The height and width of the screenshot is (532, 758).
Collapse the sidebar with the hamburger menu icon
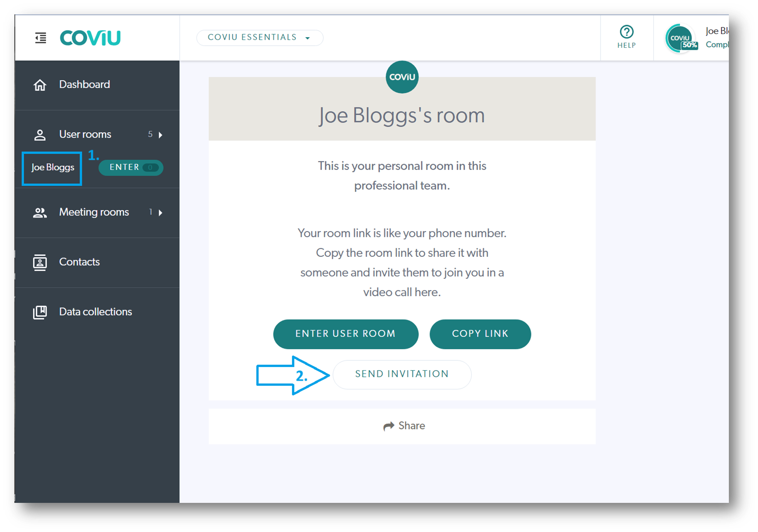(x=41, y=38)
